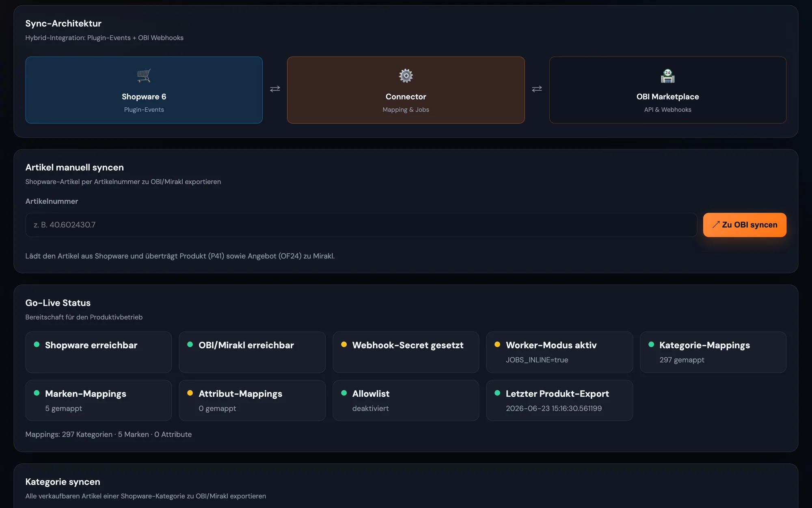Click the 'Mappings: 297 Kategorien' summary line

coord(108,434)
